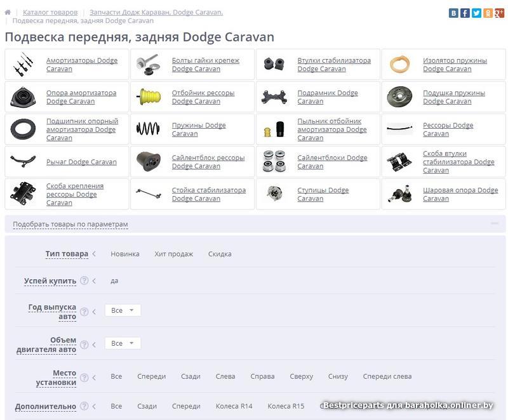The image size is (508, 420).
Task: Share page on Odnoklassniki
Action: point(488,13)
